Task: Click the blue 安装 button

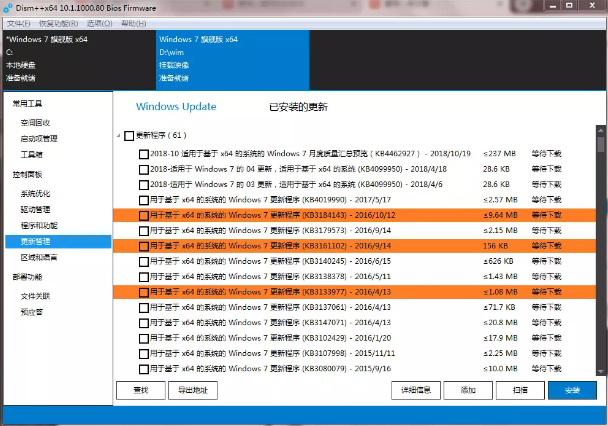Action: click(x=572, y=390)
